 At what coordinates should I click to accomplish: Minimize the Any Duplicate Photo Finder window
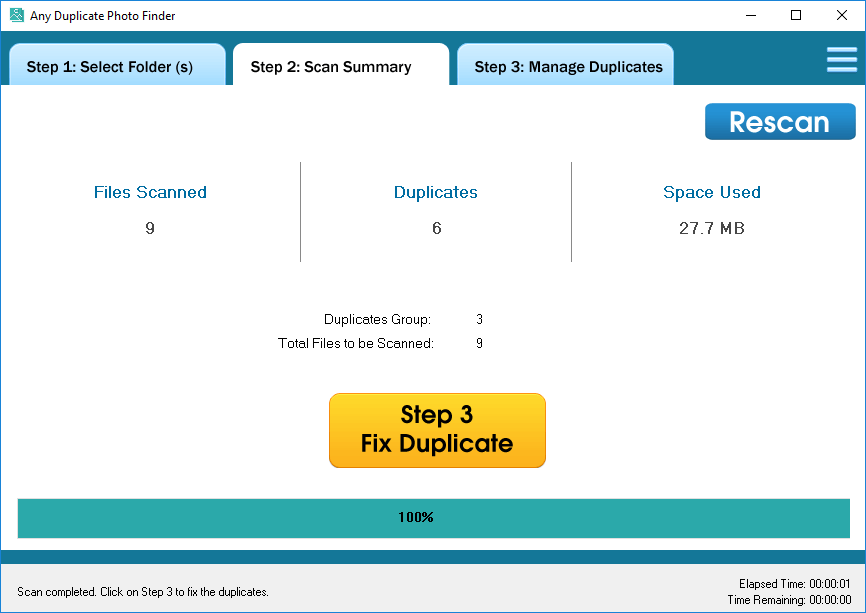coord(751,15)
